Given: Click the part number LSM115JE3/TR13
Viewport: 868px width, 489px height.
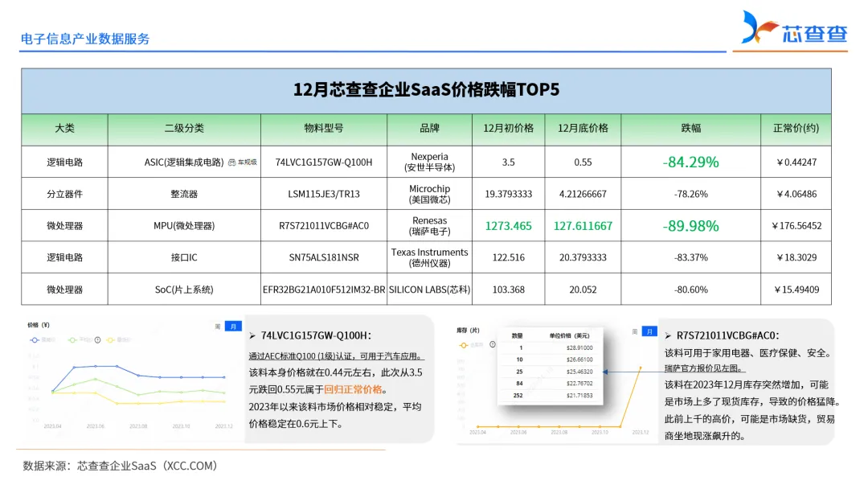Looking at the screenshot, I should [x=324, y=195].
